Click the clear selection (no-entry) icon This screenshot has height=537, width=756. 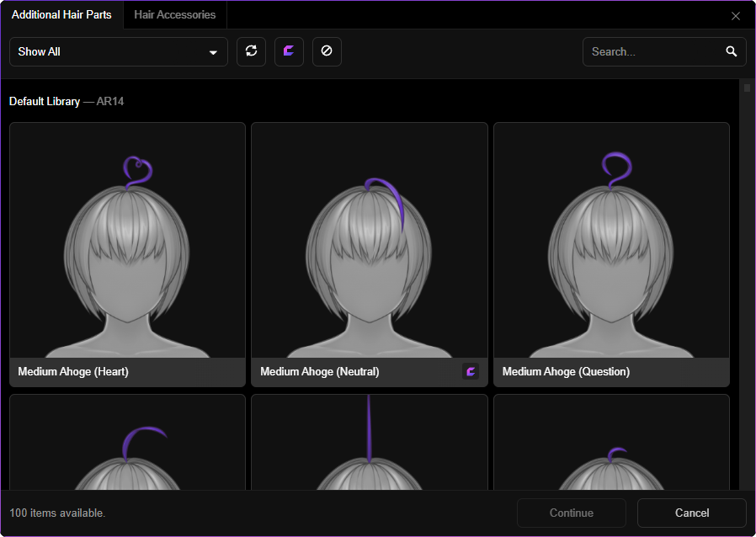coord(327,51)
